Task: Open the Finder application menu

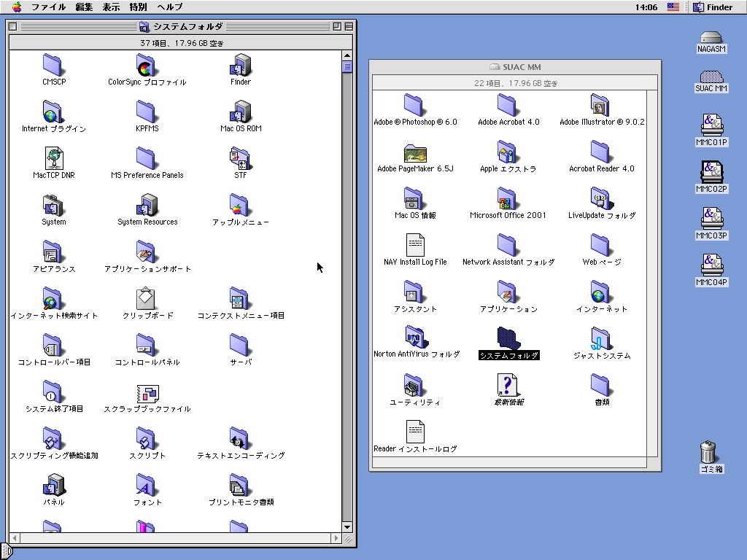Action: 713,7
